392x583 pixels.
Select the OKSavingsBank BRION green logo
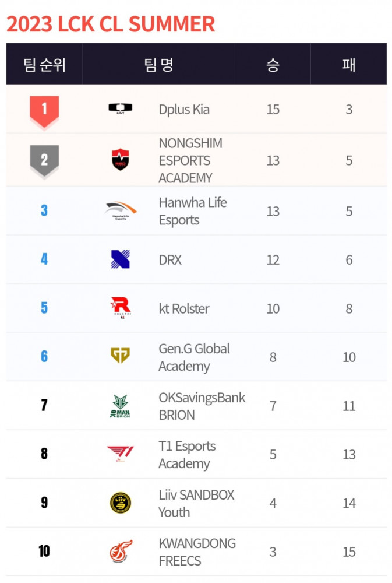[120, 406]
